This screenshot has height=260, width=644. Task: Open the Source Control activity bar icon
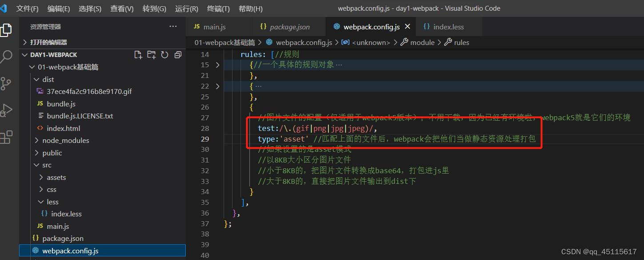point(6,83)
